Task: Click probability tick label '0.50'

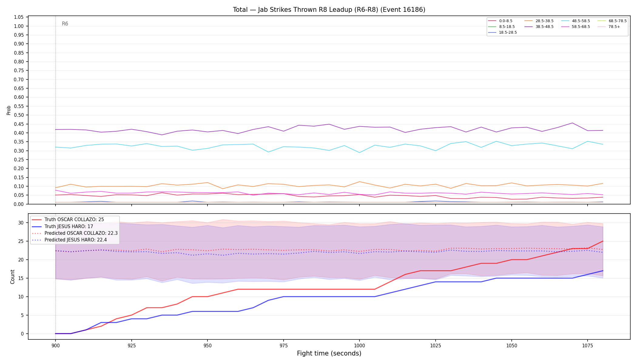Action: (19, 115)
